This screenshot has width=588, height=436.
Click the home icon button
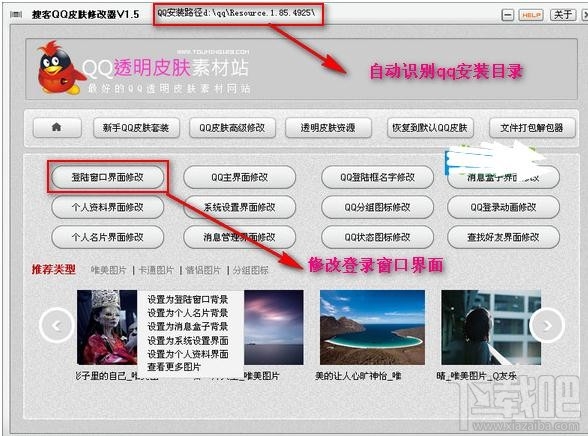point(57,127)
